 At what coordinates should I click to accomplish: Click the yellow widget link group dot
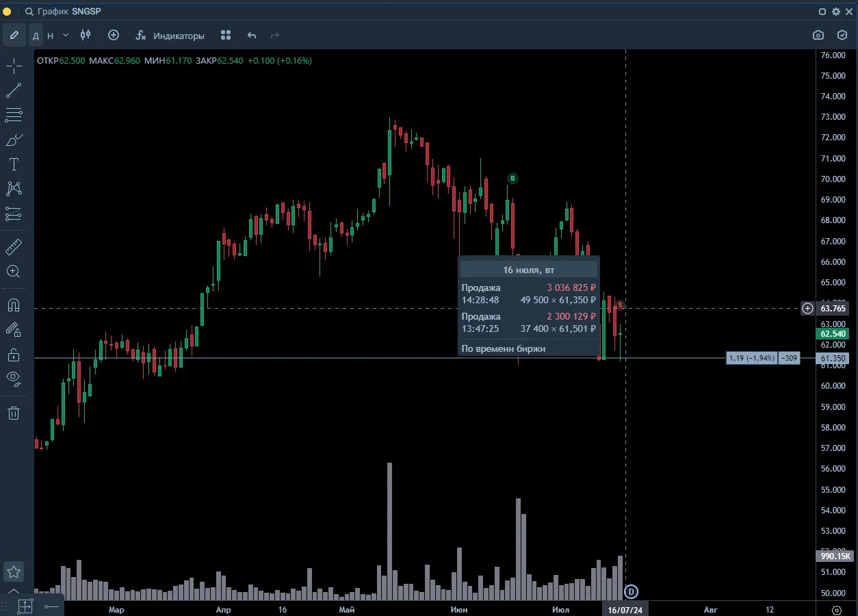pos(7,12)
